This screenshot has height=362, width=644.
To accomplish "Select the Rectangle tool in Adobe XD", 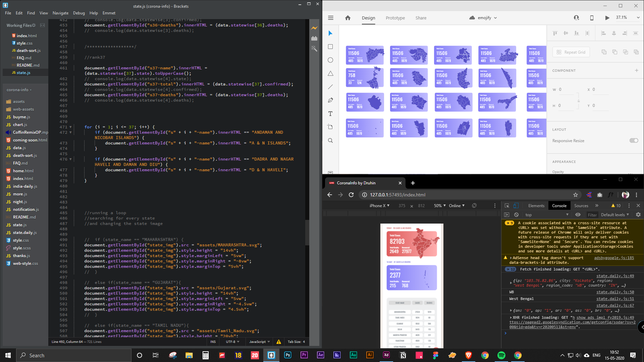I will pyautogui.click(x=330, y=47).
